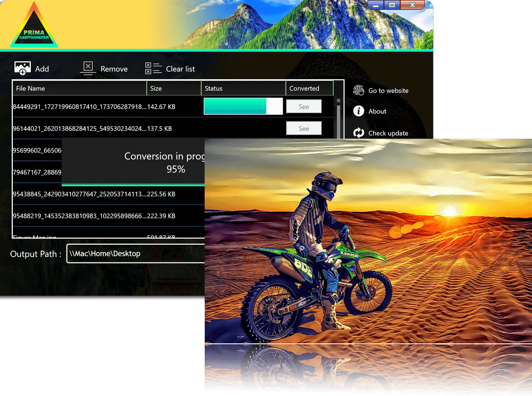This screenshot has width=532, height=396.
Task: Click the Check update refresh icon
Action: [x=359, y=133]
